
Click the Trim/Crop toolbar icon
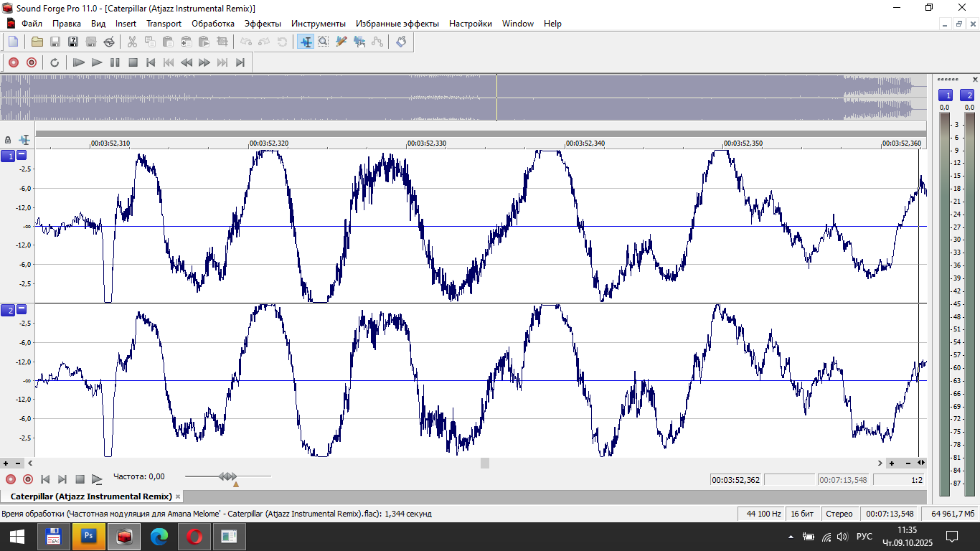tap(222, 42)
